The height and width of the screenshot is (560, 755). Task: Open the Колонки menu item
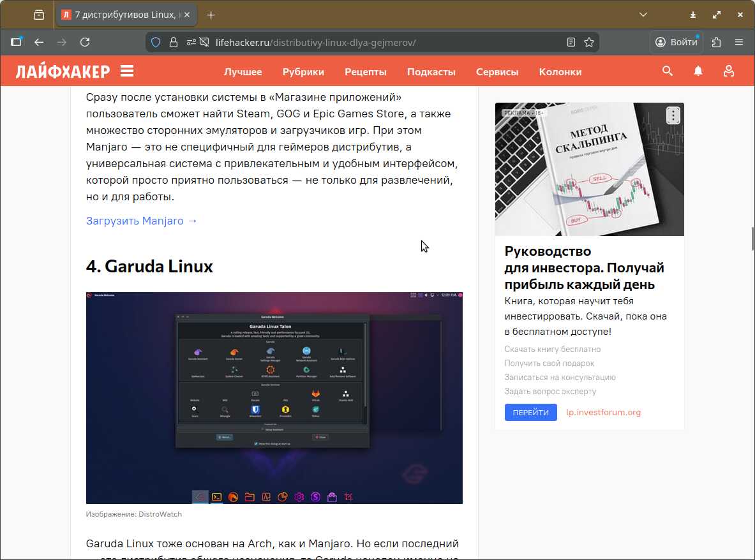click(560, 71)
